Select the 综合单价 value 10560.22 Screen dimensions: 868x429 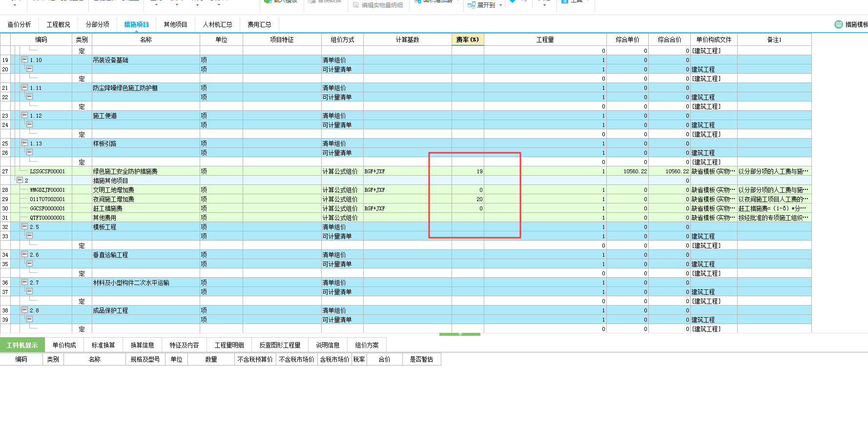pyautogui.click(x=627, y=171)
